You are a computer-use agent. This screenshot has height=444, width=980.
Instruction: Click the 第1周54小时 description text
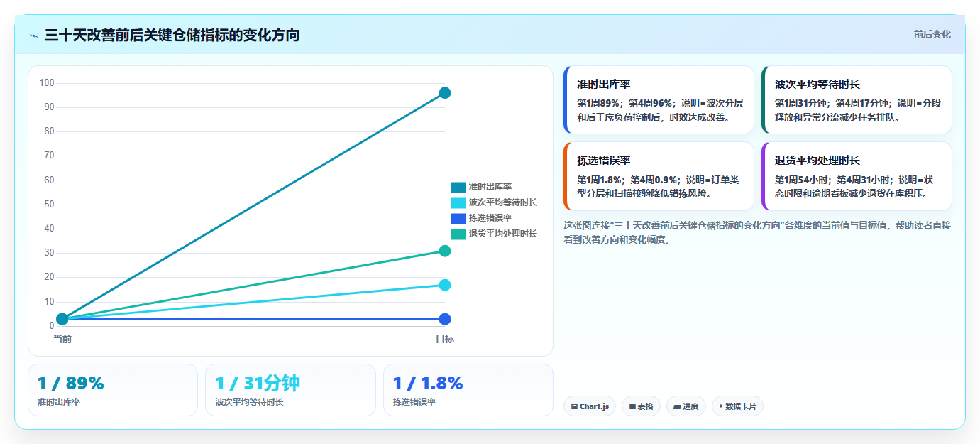[854, 186]
